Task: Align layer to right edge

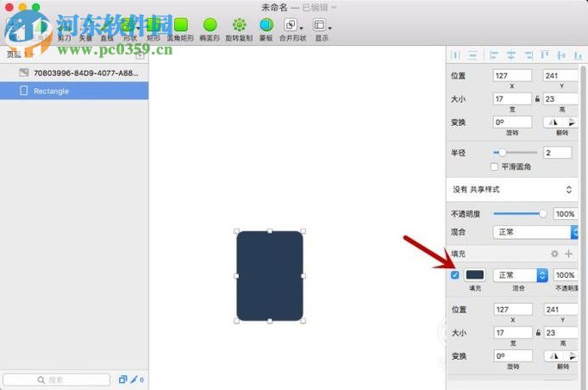Action: click(529, 55)
